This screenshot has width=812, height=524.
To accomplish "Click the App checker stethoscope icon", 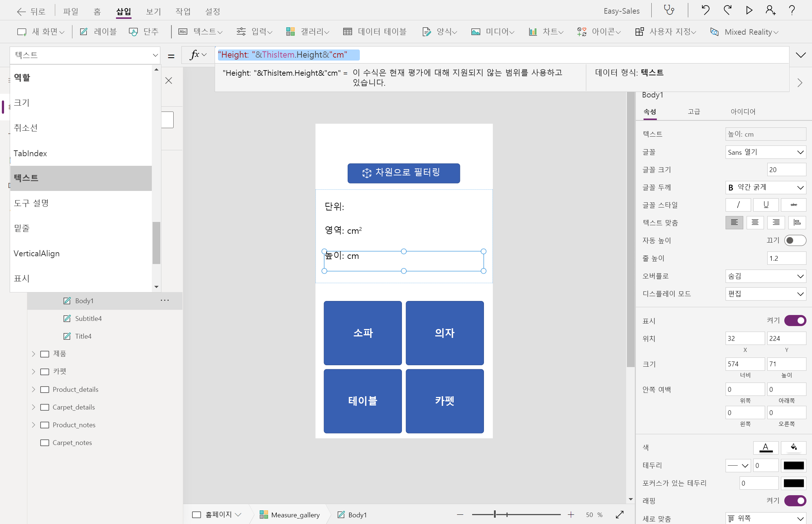I will 669,10.
